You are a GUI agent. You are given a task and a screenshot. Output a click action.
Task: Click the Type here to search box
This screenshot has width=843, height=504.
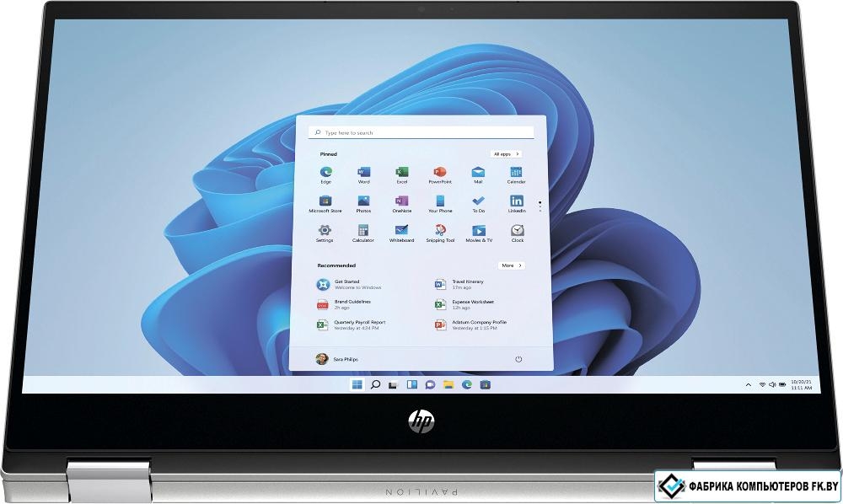tap(421, 132)
